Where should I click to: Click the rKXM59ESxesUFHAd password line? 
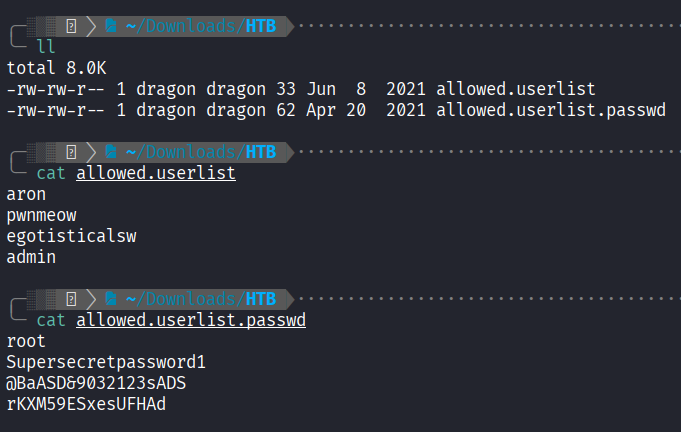[86, 404]
